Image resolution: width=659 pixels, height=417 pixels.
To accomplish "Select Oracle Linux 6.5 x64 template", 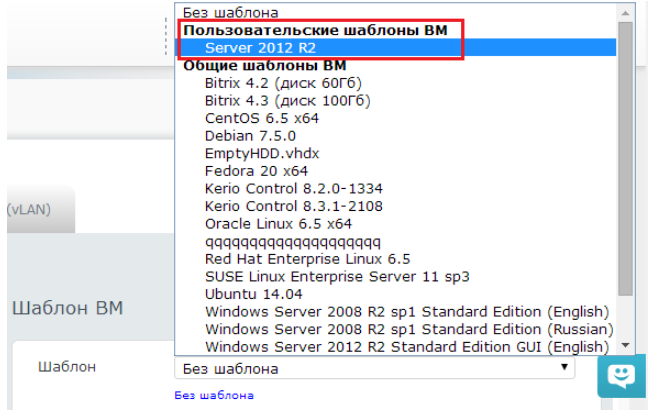I will click(x=278, y=223).
